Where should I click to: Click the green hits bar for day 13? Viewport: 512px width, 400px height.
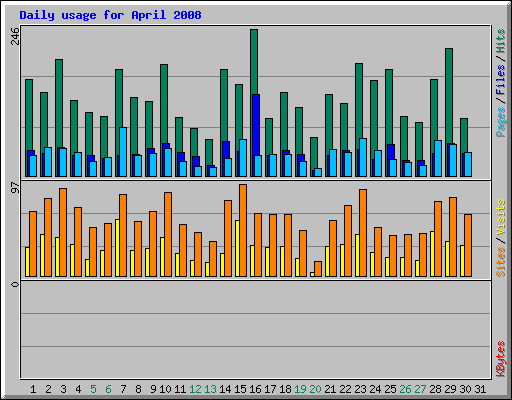pyautogui.click(x=209, y=152)
